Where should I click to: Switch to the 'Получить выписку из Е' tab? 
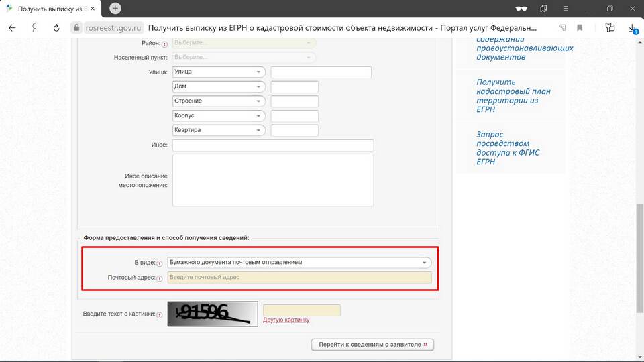[x=54, y=9]
